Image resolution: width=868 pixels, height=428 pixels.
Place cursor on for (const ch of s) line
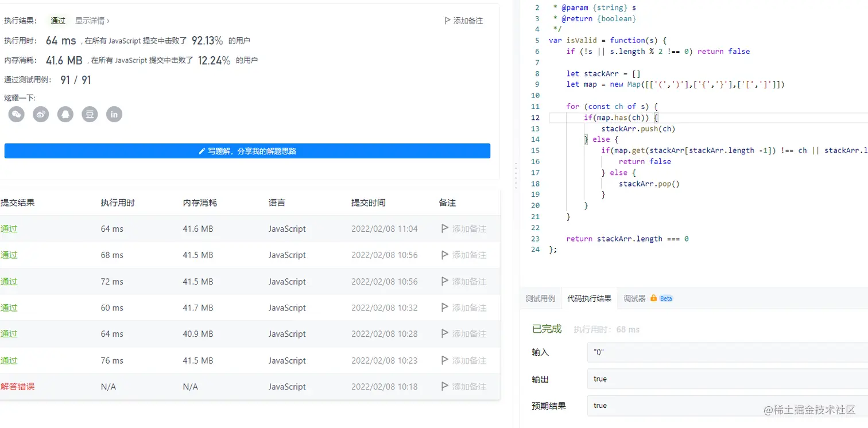pyautogui.click(x=612, y=106)
